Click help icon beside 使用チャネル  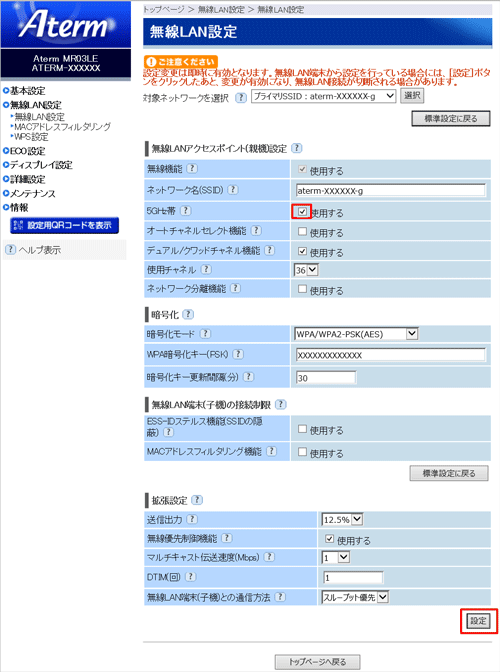(207, 269)
